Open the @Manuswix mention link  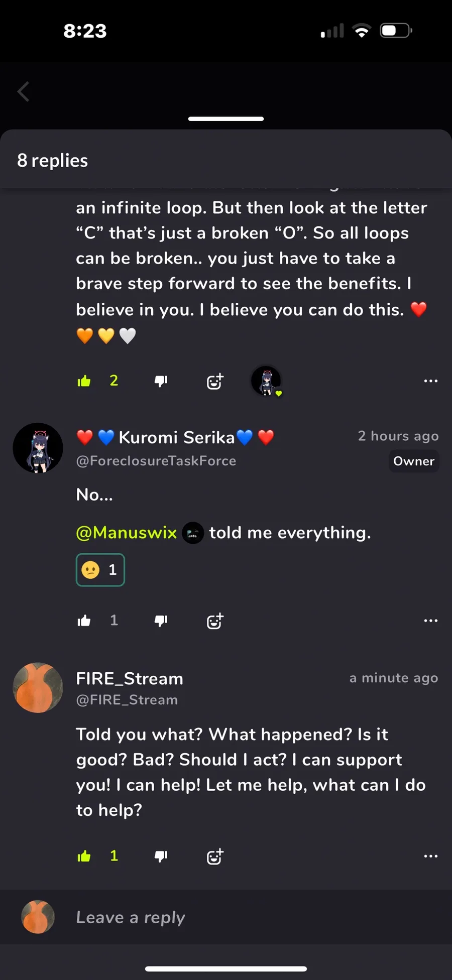coord(127,533)
